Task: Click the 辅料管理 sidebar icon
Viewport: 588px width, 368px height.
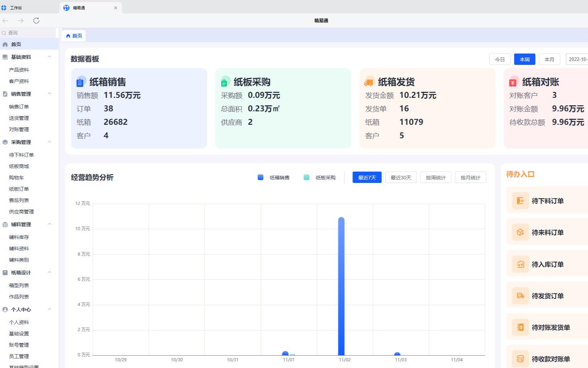Action: (x=5, y=224)
